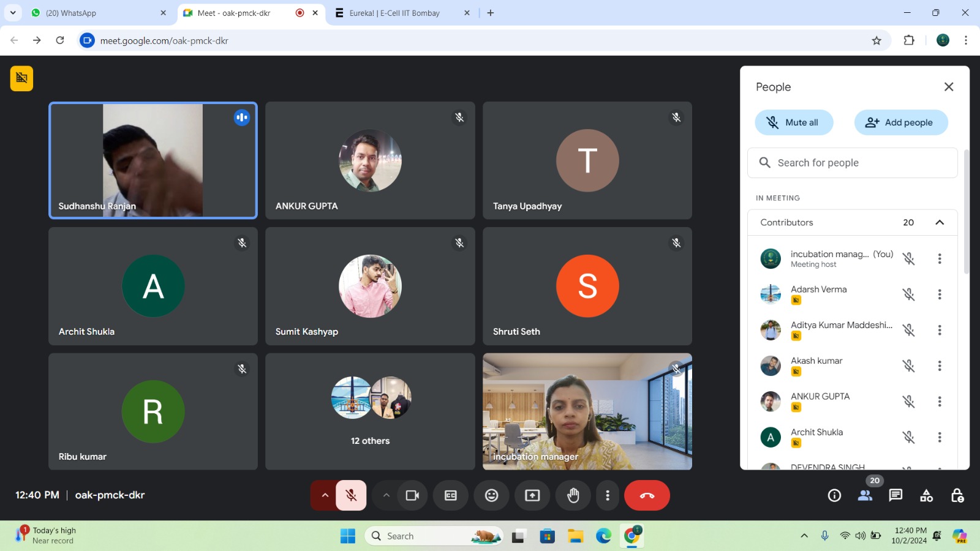Click the present screen icon
The image size is (980, 551).
(532, 495)
